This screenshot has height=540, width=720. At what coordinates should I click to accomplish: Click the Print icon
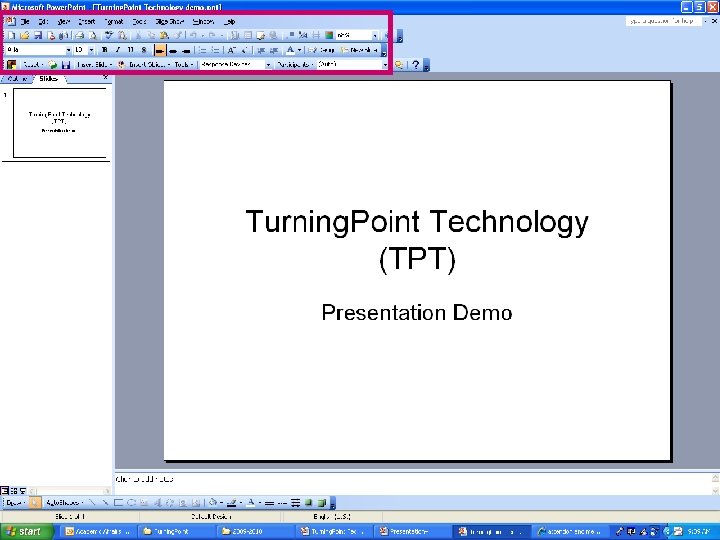pos(79,35)
